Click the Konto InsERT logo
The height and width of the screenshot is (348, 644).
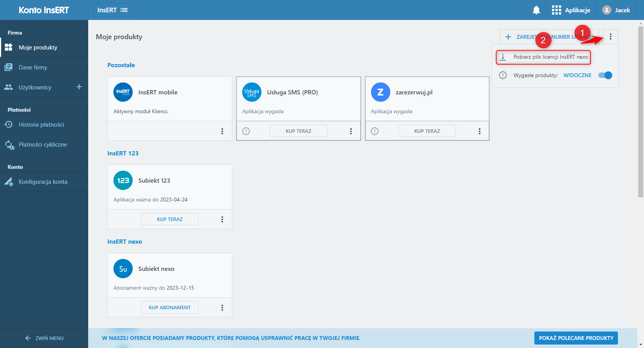[x=44, y=10]
